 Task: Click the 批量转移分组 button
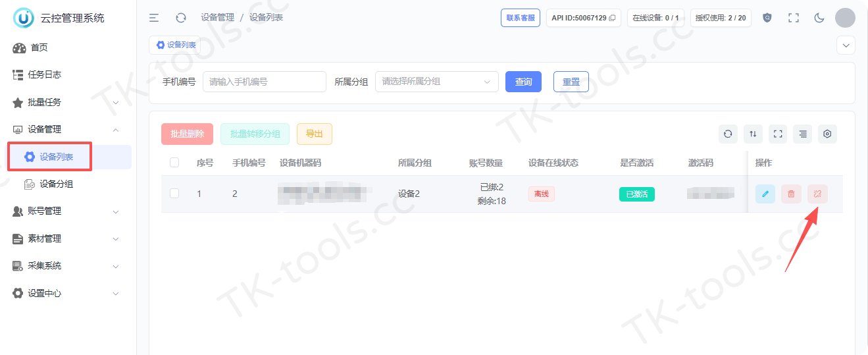click(255, 134)
